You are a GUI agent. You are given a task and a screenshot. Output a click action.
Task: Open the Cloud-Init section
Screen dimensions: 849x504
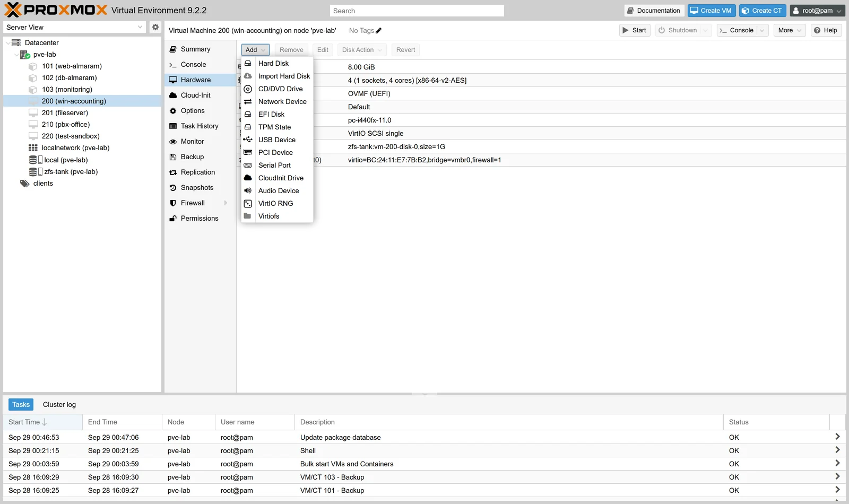[200, 95]
